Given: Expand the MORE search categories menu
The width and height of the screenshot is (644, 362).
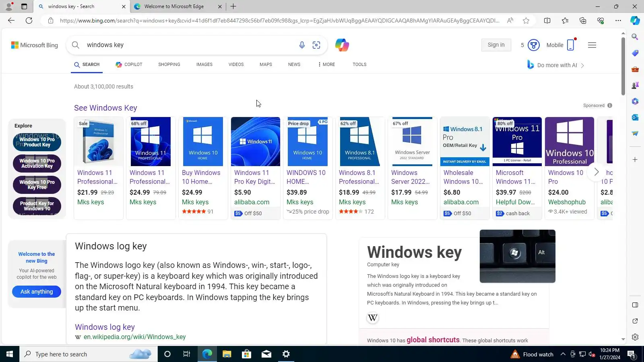Looking at the screenshot, I should tap(326, 64).
